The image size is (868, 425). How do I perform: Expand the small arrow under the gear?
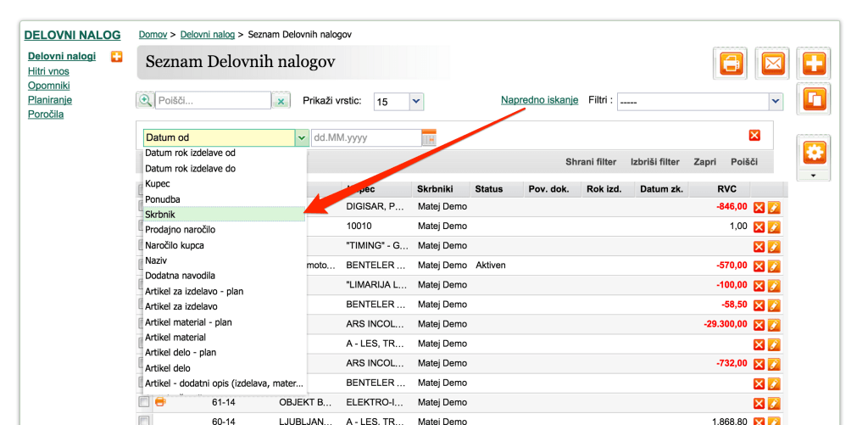[814, 176]
